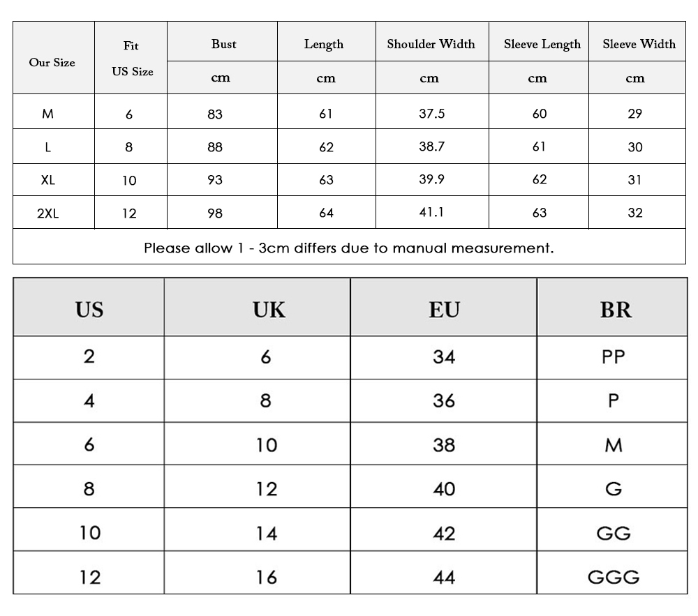The width and height of the screenshot is (698, 616).
Task: Click the manual measurement note text
Action: click(x=349, y=248)
